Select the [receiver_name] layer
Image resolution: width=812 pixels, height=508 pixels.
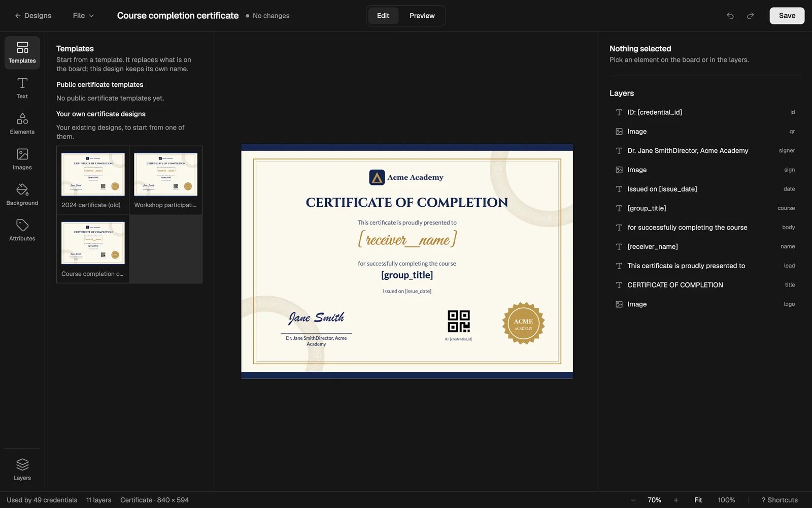pyautogui.click(x=705, y=246)
